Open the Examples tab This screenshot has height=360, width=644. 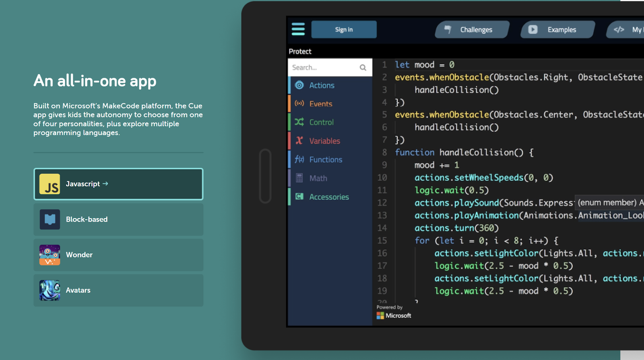[x=557, y=29]
